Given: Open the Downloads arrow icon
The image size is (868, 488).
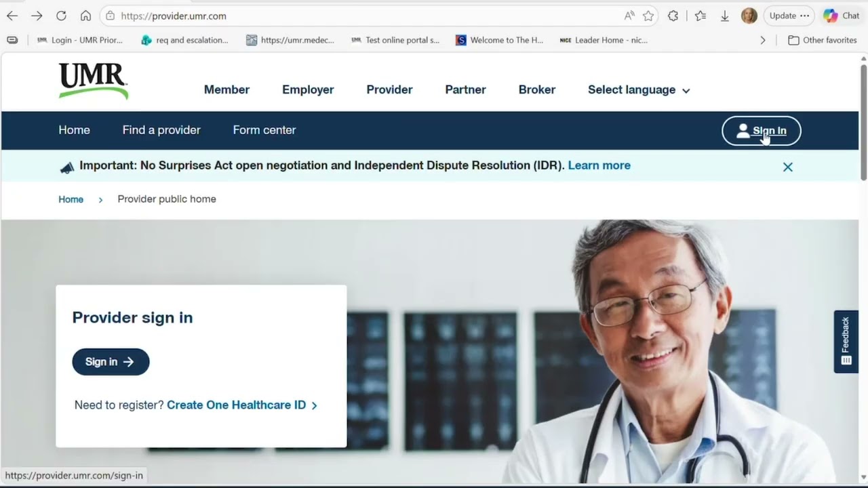Looking at the screenshot, I should pyautogui.click(x=724, y=16).
